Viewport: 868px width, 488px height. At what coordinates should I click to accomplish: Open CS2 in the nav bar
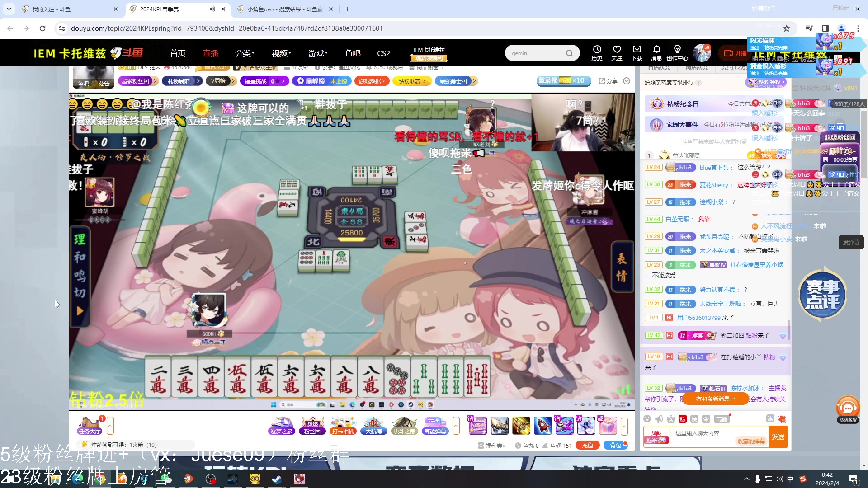coord(383,53)
